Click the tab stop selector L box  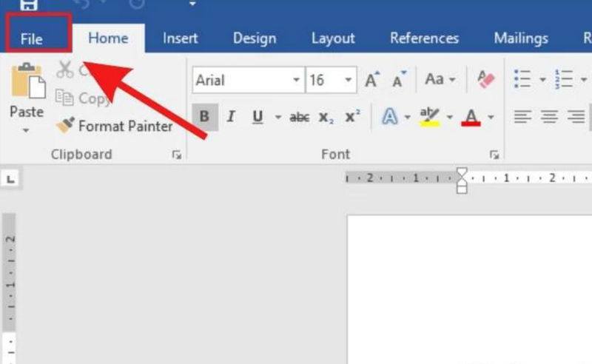(10, 178)
